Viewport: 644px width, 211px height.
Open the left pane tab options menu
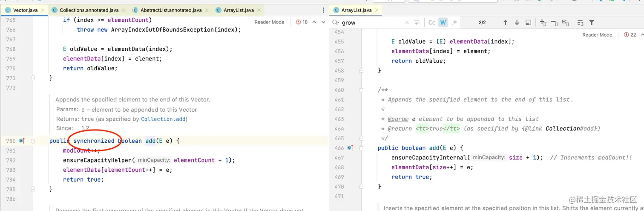coord(323,10)
